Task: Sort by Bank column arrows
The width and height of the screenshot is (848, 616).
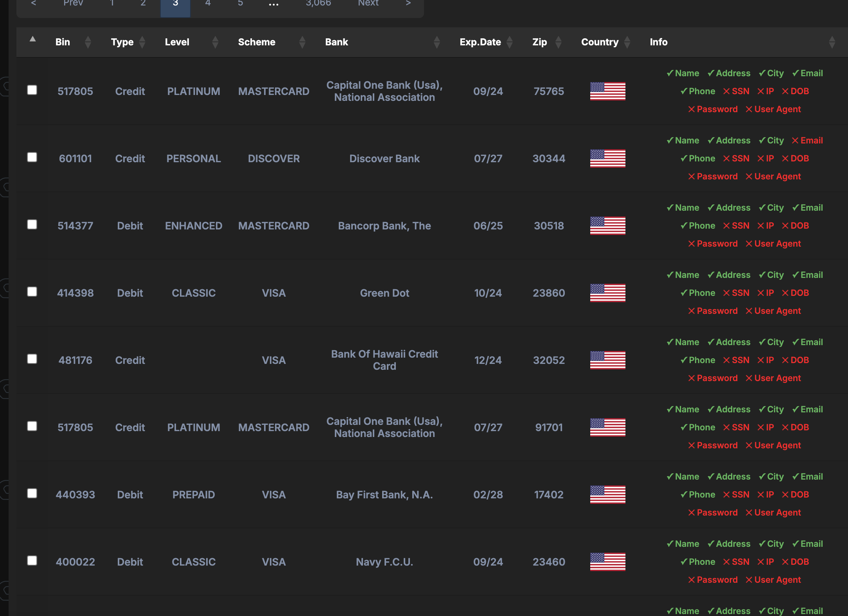Action: coord(437,42)
